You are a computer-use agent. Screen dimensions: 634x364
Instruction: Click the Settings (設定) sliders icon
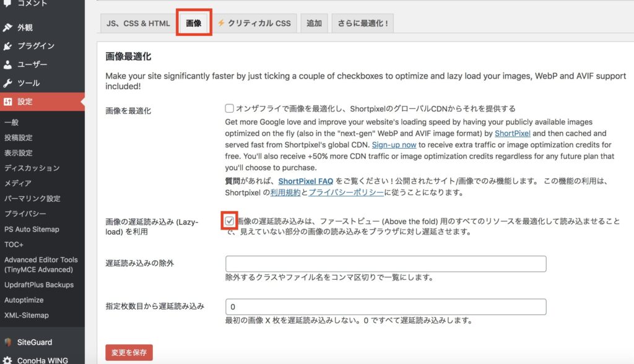[7, 102]
